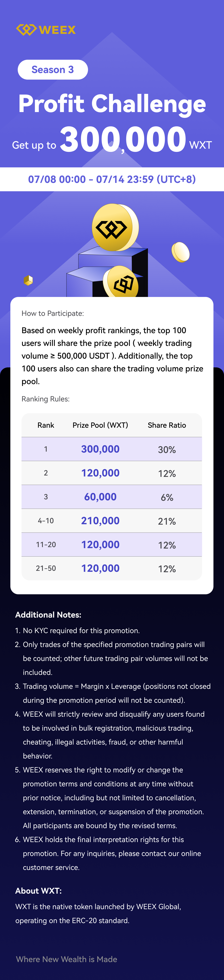Select the rank 1 row prize 300,000

coord(100,449)
